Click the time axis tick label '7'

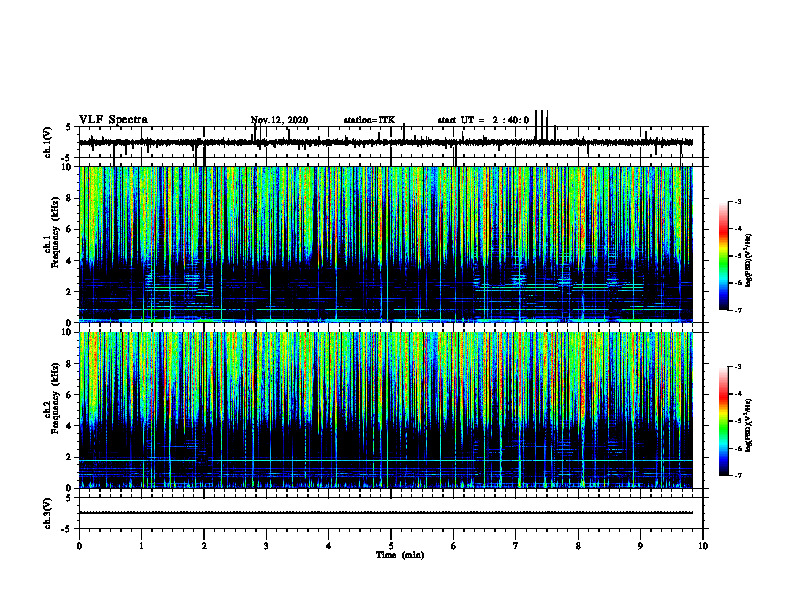point(516,546)
